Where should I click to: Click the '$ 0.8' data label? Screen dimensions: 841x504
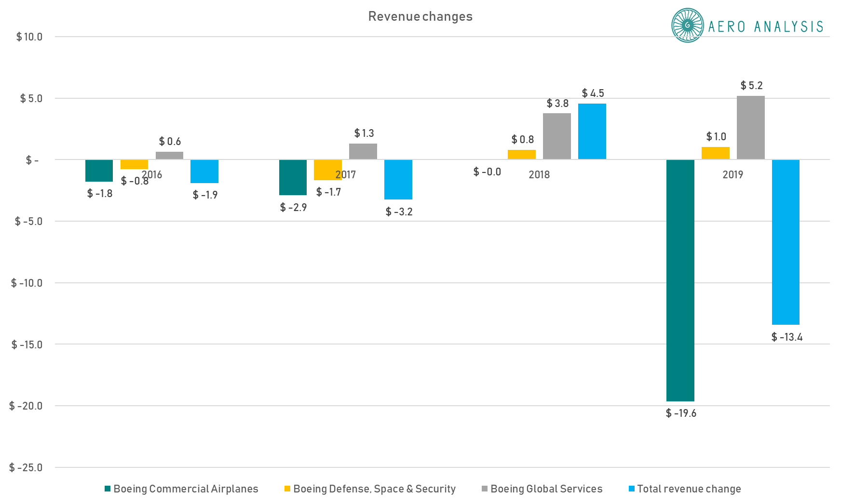522,140
